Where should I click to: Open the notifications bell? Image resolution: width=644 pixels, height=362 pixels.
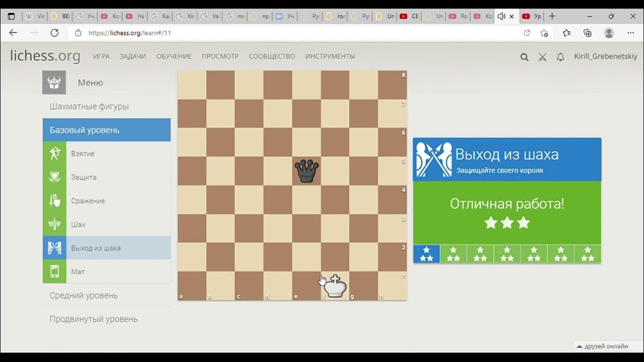(560, 57)
